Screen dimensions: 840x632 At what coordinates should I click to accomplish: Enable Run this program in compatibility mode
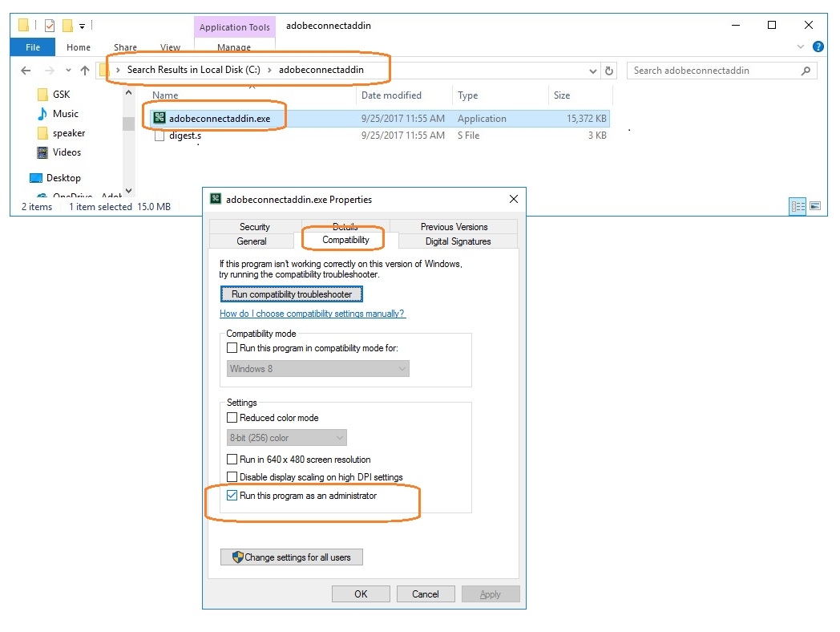(x=232, y=348)
